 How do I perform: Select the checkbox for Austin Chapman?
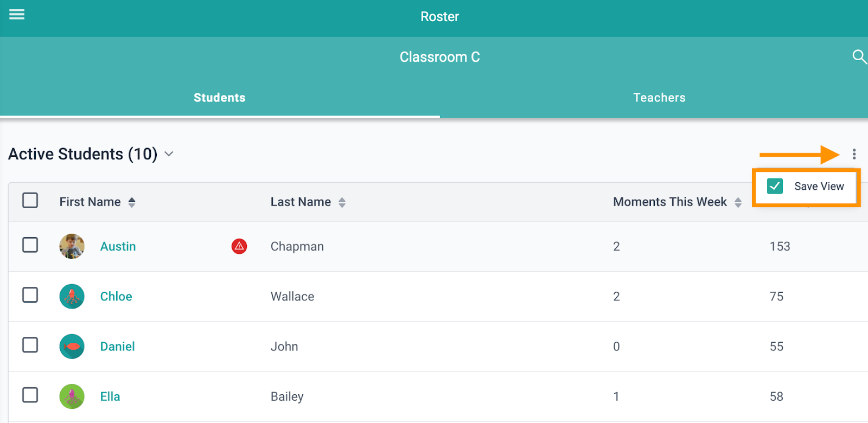tap(30, 245)
